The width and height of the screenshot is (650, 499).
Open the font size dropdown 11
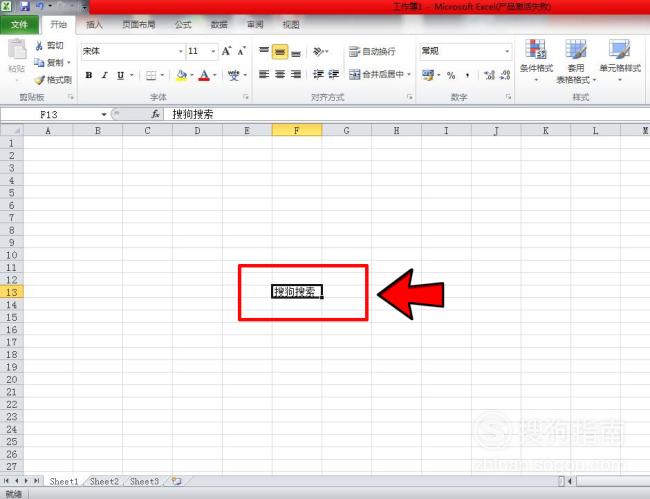213,51
